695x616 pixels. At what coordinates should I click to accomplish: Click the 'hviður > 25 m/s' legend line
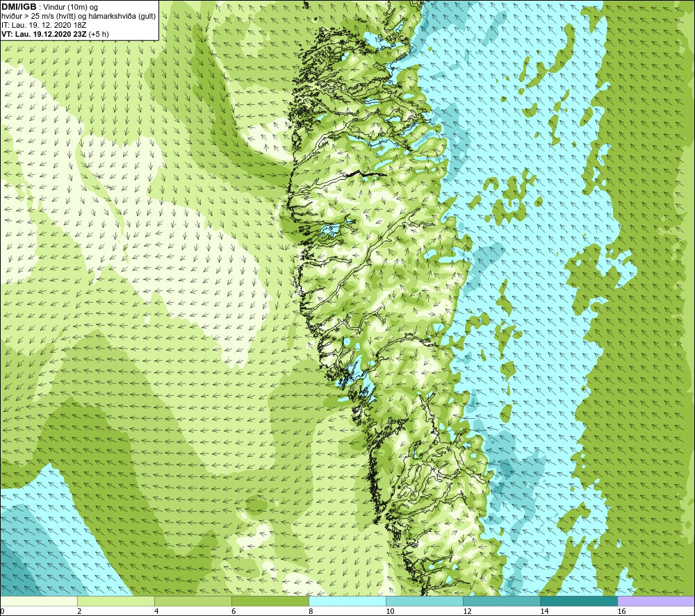click(x=79, y=17)
